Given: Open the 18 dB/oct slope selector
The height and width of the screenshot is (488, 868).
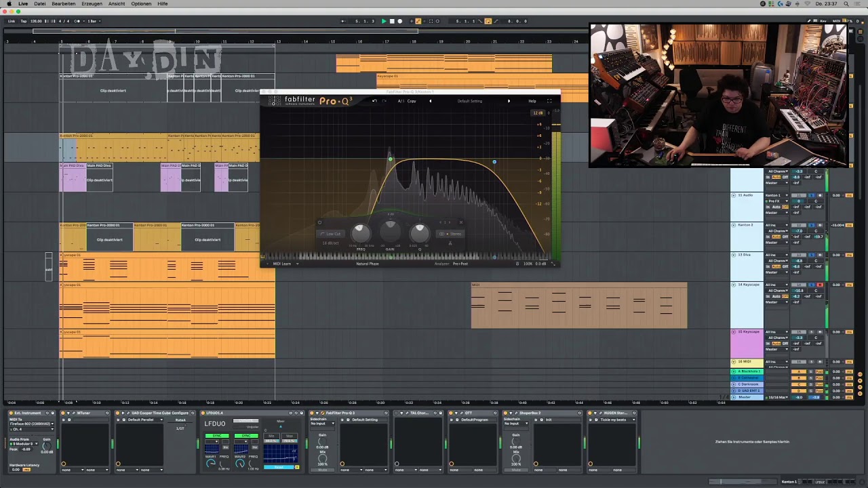Looking at the screenshot, I should click(331, 243).
